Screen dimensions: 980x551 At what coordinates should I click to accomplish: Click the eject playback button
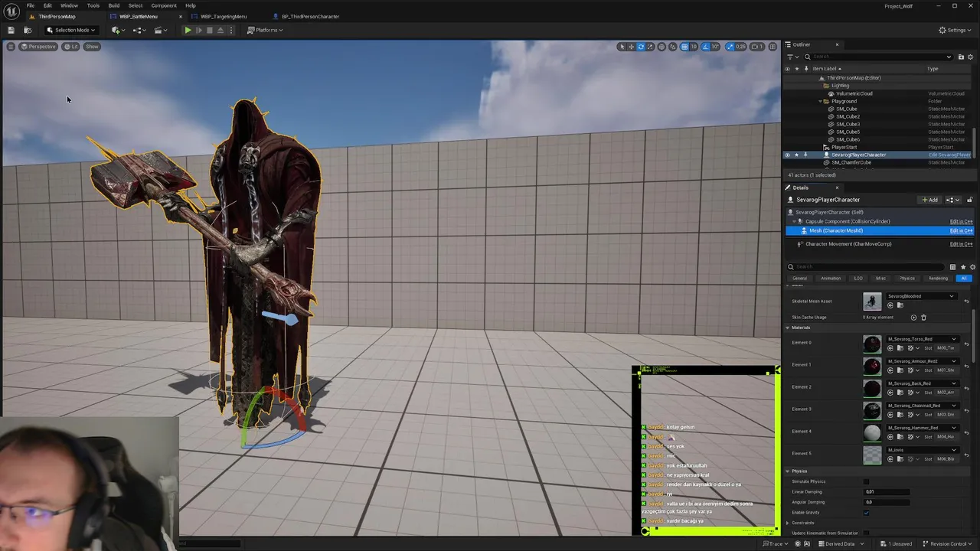tap(220, 30)
